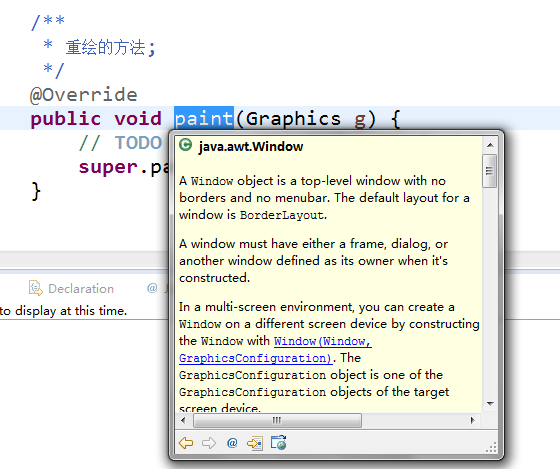Click the Back arrow in hover toolbar
Image resolution: width=560 pixels, height=469 pixels.
186,443
